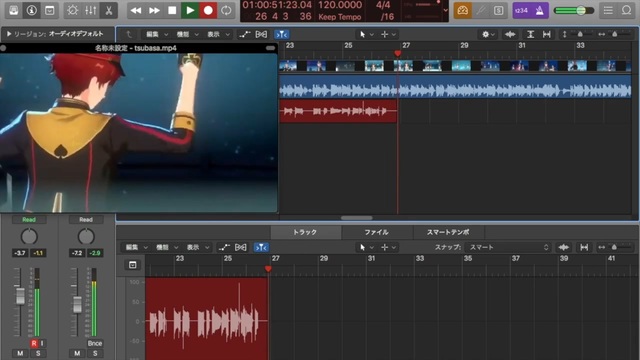Open the スナップ スマート dropdown
Viewport: 640px width, 360px height.
[508, 247]
